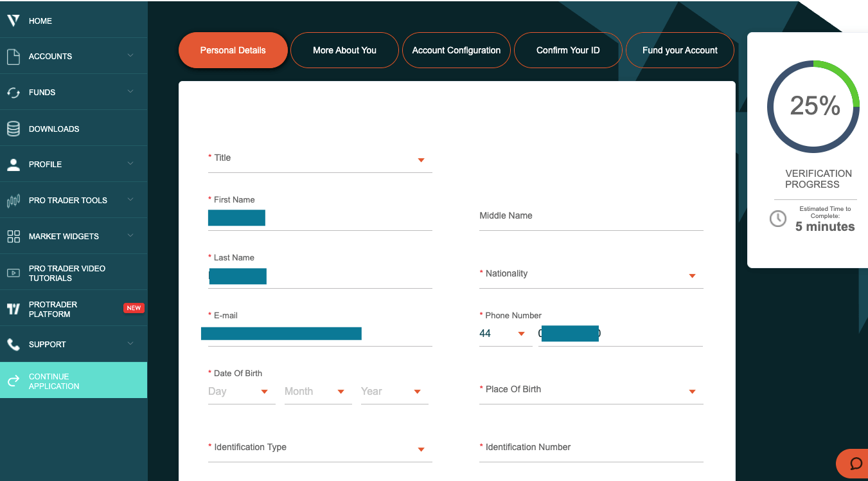Open the Month of birth dropdown
The width and height of the screenshot is (868, 481).
(x=318, y=392)
